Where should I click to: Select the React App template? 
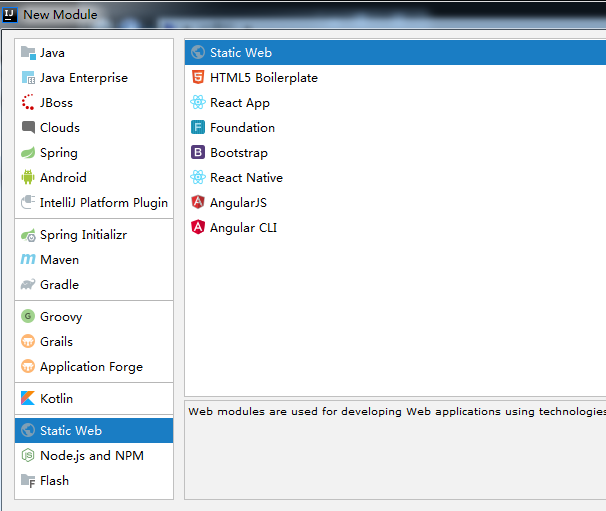[395, 102]
